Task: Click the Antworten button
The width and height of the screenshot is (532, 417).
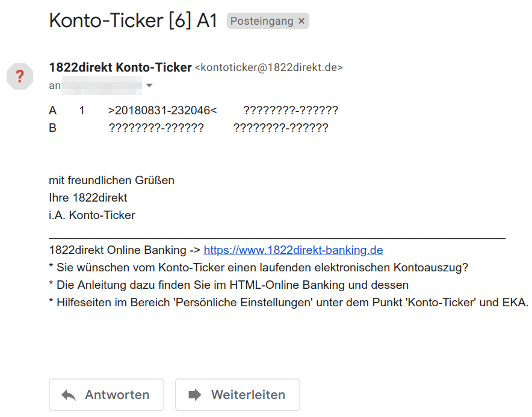Action: point(107,395)
